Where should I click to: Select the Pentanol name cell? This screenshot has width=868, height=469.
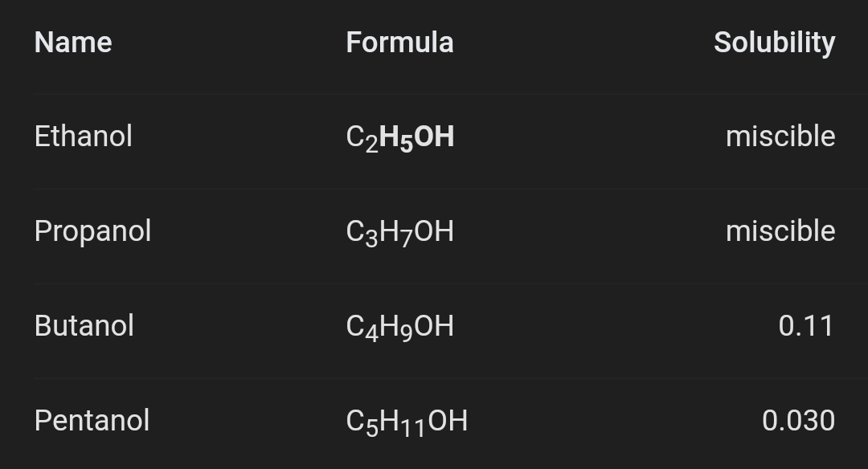[x=92, y=421]
